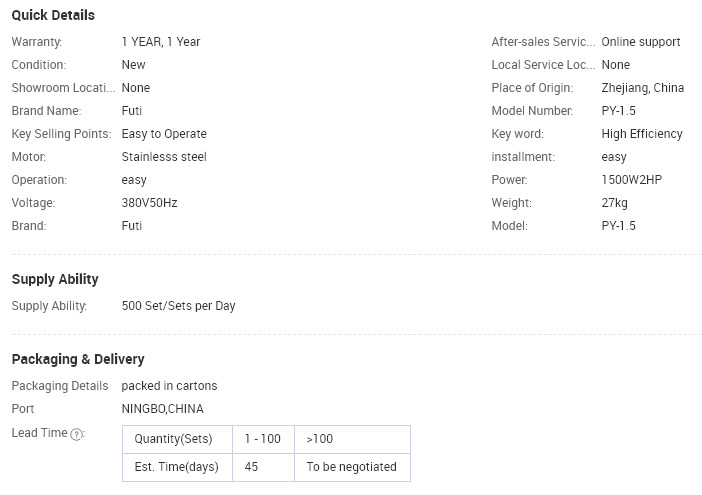Click the Est. Time(days) table header cell

(x=177, y=467)
